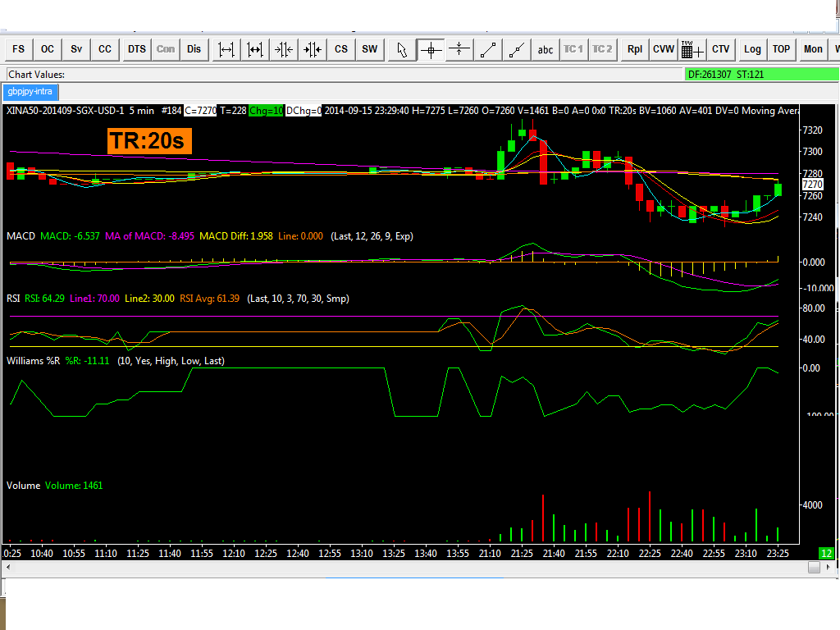Click the horizontal scrollbar thumb
The image size is (840, 630).
coord(814,567)
